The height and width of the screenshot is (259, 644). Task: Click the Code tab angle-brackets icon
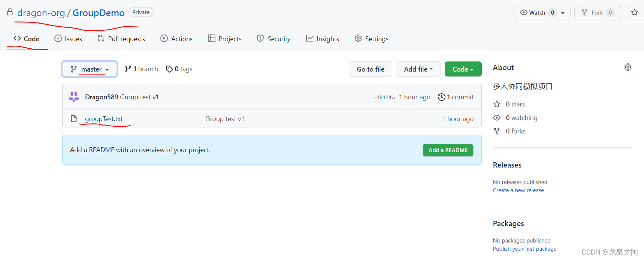click(x=17, y=38)
